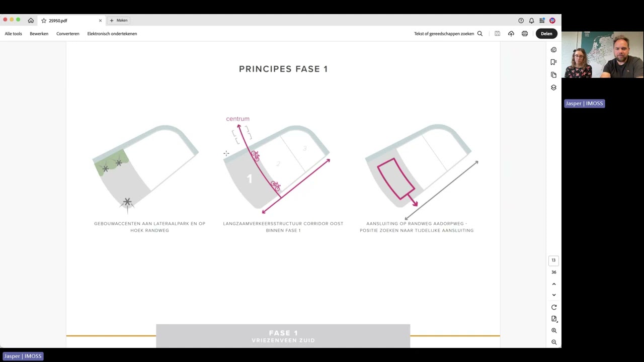Open the Bewerken menu

[x=39, y=34]
